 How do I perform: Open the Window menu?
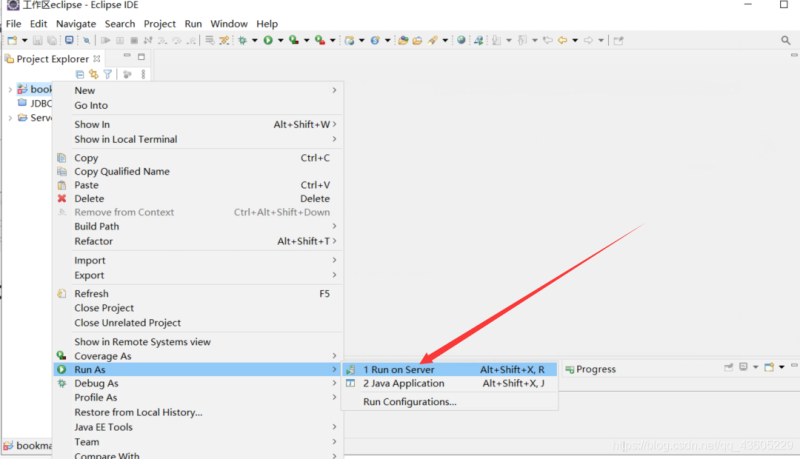(x=229, y=24)
